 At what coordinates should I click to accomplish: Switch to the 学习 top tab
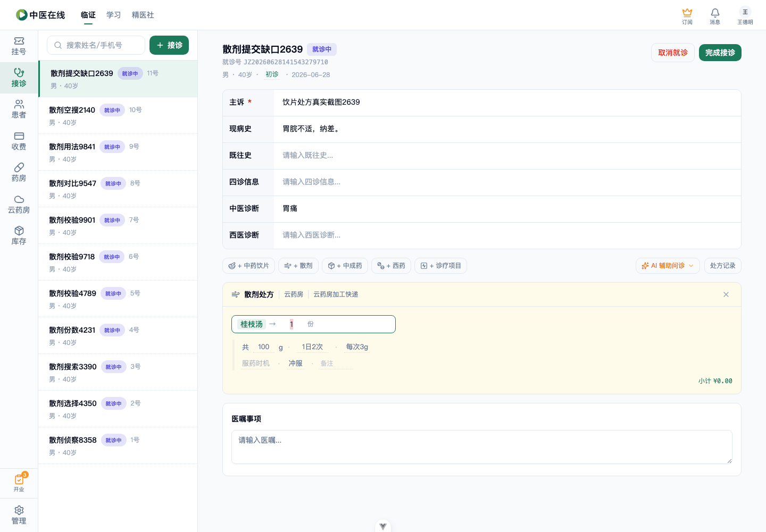click(114, 15)
